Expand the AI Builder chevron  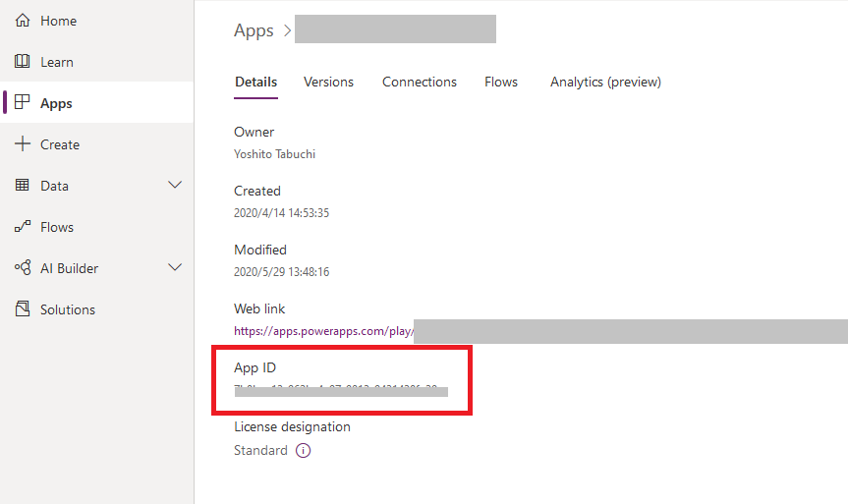click(175, 267)
